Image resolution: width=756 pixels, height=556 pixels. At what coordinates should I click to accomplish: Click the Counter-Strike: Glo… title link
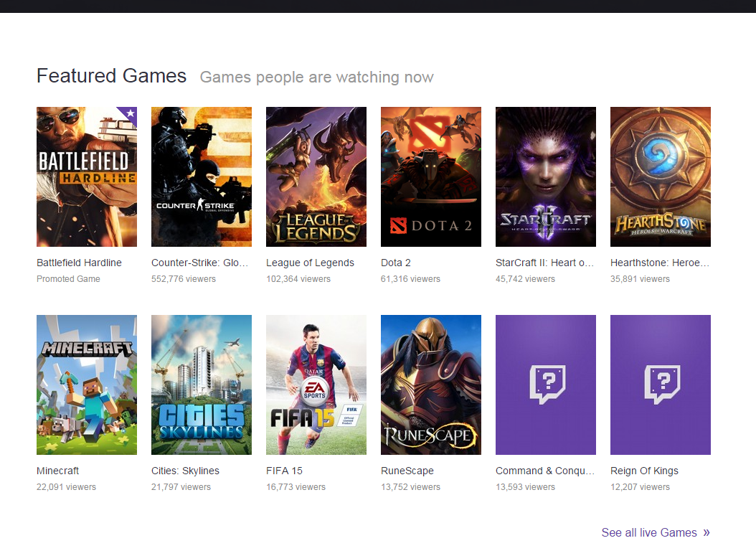point(199,263)
